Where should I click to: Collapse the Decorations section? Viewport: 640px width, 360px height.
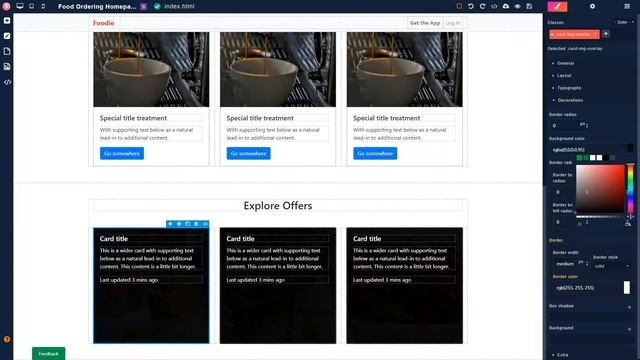coord(570,100)
